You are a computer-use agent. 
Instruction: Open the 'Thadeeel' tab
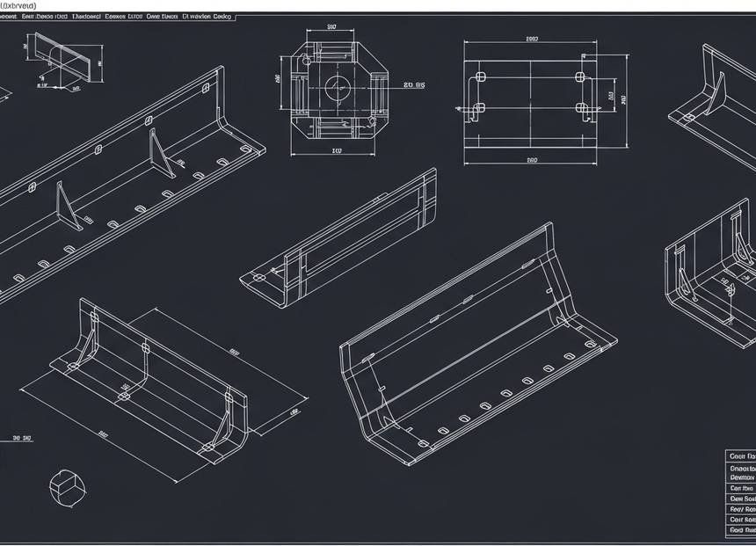(85, 17)
